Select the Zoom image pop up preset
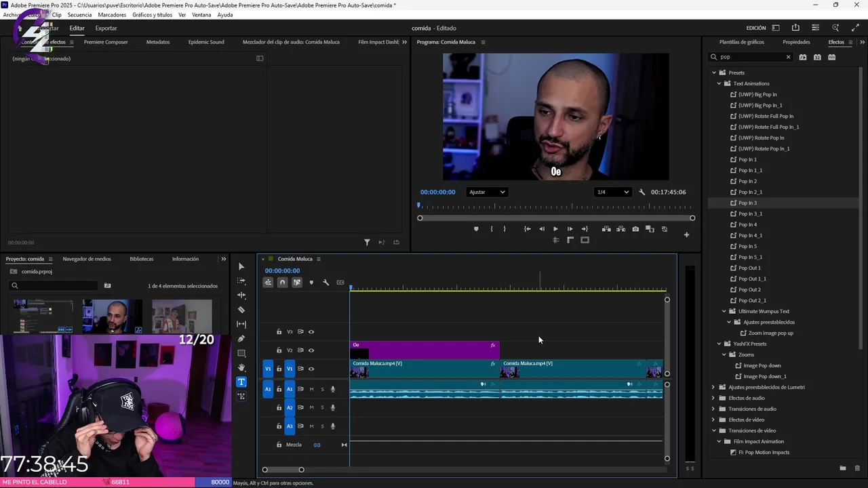Image resolution: width=868 pixels, height=488 pixels. coord(770,333)
